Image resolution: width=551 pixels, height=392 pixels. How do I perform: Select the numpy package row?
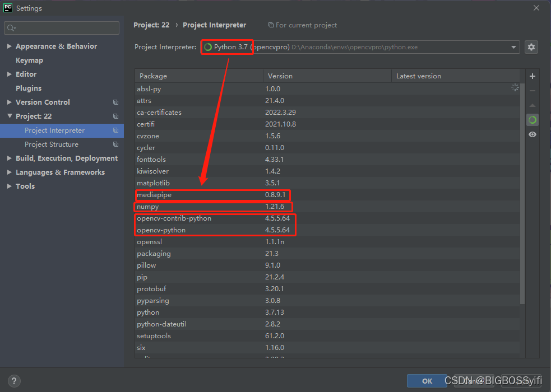tap(327, 206)
